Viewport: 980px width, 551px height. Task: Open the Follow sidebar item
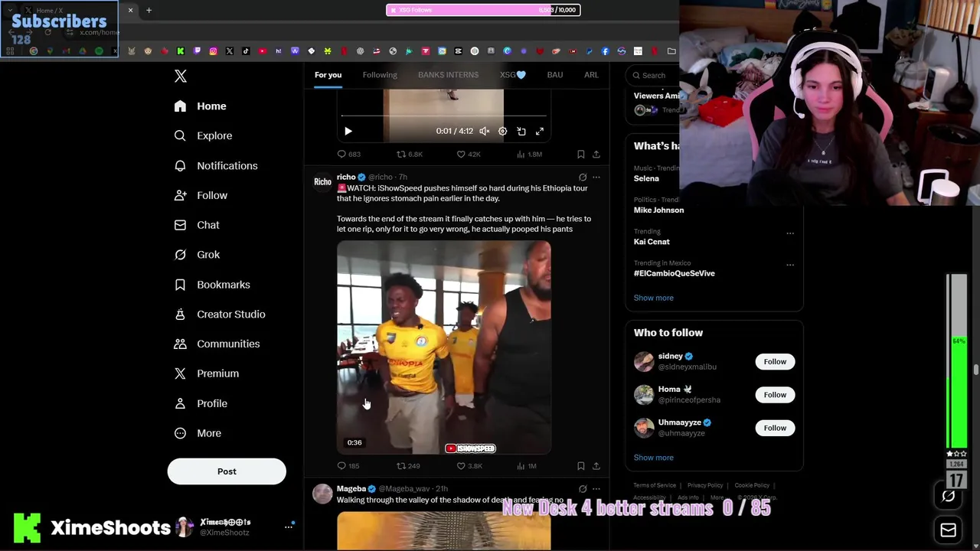pyautogui.click(x=201, y=195)
